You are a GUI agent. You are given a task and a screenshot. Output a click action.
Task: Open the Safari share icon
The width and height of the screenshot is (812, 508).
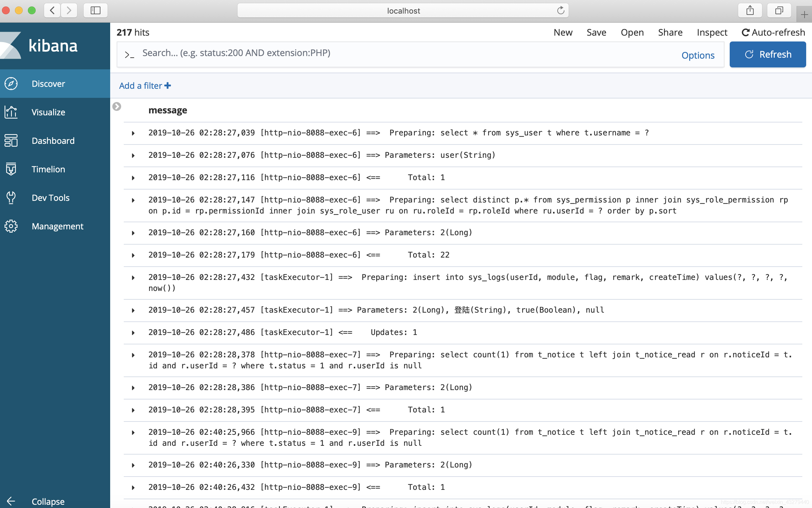(x=750, y=10)
